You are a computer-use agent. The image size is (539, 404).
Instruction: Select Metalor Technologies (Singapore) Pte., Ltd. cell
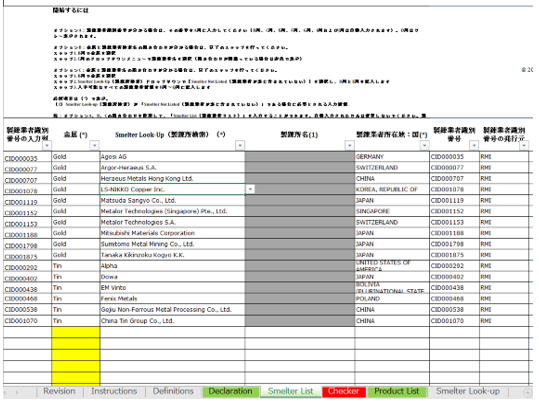click(x=172, y=211)
